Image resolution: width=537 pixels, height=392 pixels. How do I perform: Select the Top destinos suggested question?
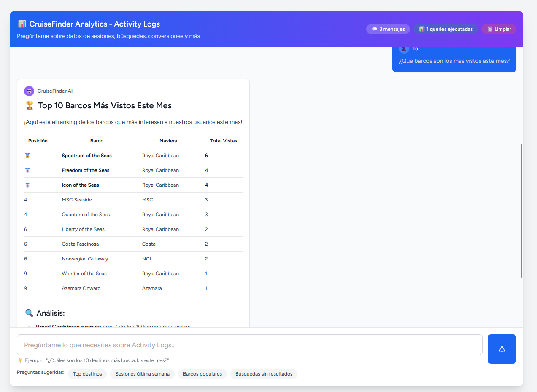pos(87,373)
